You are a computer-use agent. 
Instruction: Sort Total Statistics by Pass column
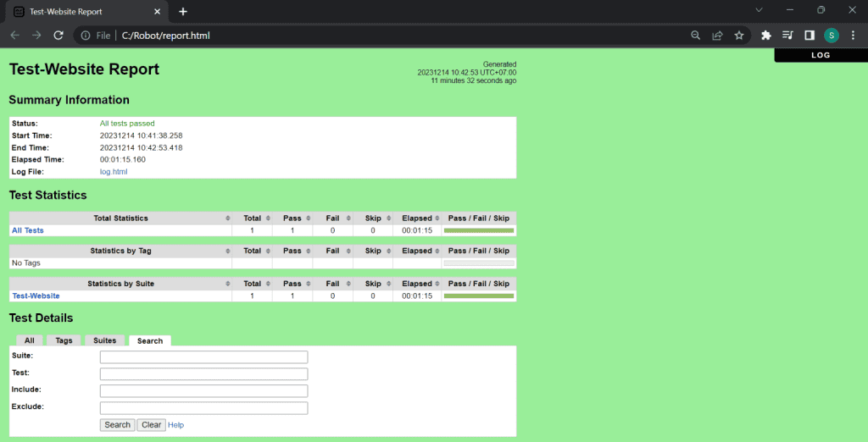292,218
